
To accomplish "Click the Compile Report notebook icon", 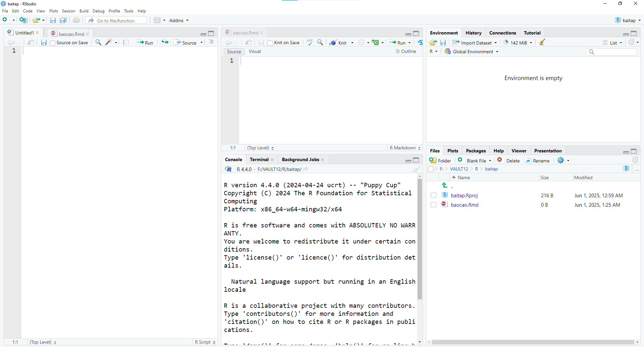I will click(x=126, y=42).
